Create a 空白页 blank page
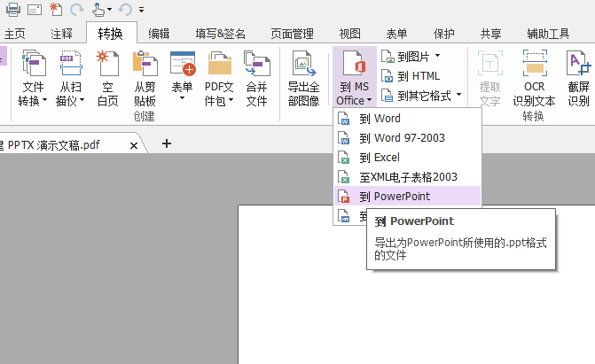The width and height of the screenshot is (595, 364). [108, 78]
